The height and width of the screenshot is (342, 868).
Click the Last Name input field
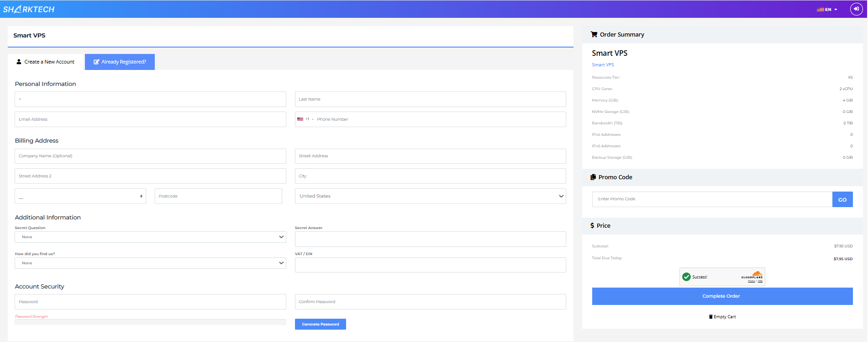(x=430, y=99)
